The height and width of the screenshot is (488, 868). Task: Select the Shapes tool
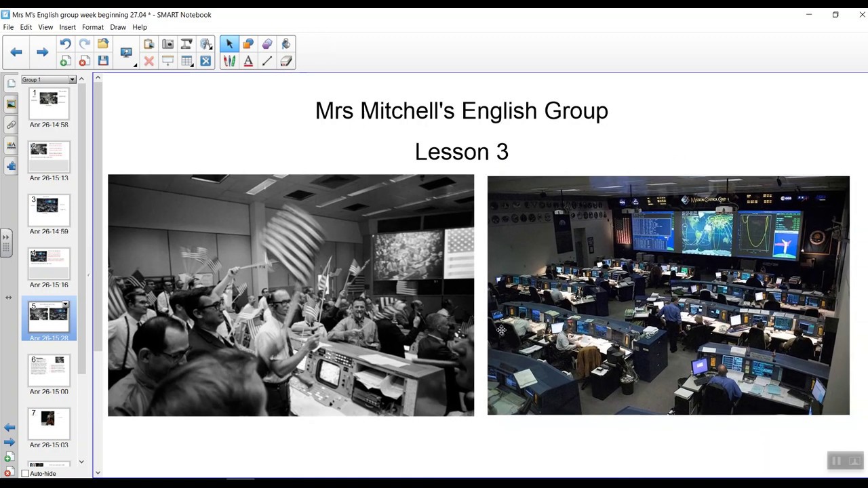click(x=248, y=44)
